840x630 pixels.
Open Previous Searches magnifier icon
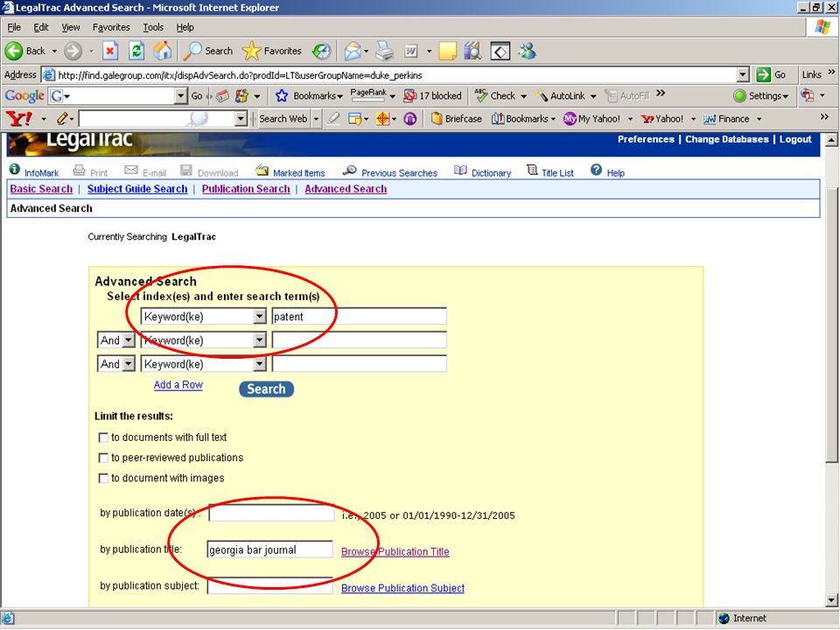point(349,171)
